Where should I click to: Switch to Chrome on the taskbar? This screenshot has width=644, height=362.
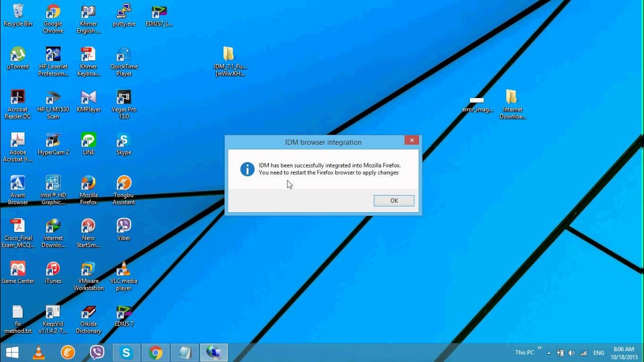[x=155, y=352]
